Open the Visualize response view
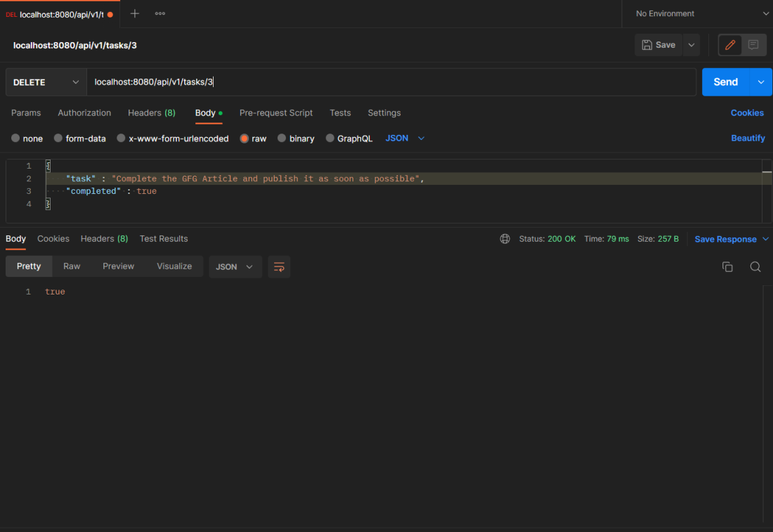Viewport: 773px width, 532px height. pyautogui.click(x=174, y=266)
